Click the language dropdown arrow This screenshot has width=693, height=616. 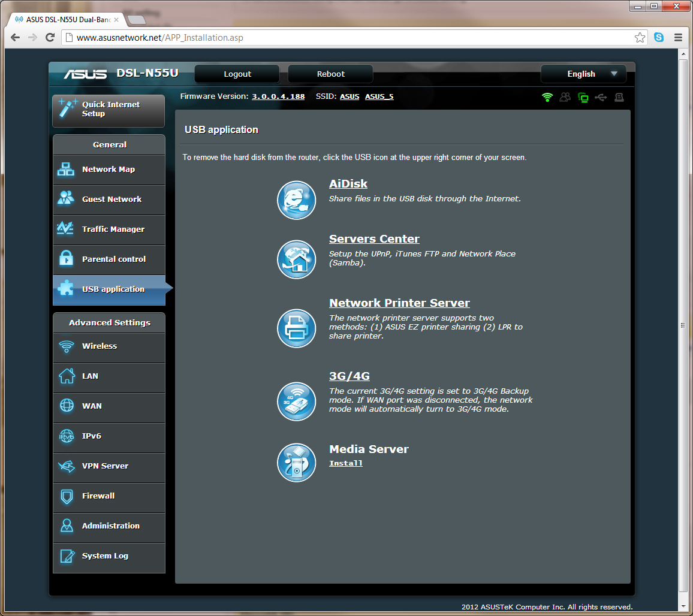pos(614,74)
